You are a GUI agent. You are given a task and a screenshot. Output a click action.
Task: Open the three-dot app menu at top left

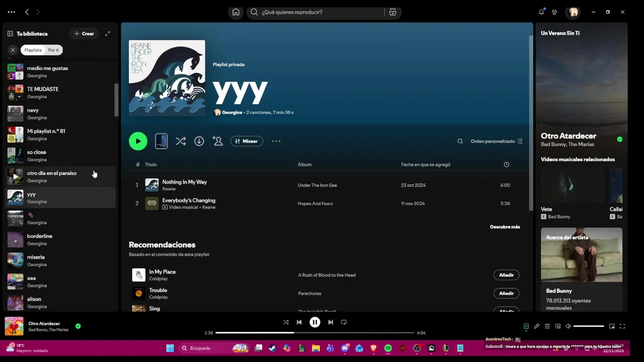point(12,12)
